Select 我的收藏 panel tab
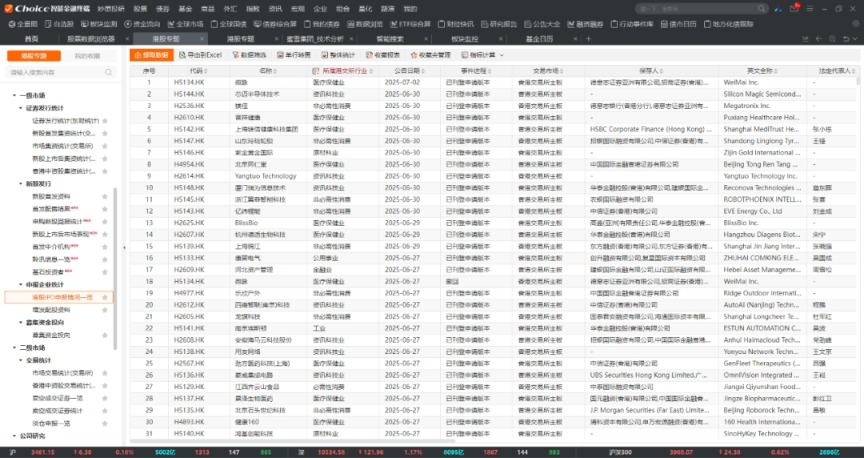 88,56
